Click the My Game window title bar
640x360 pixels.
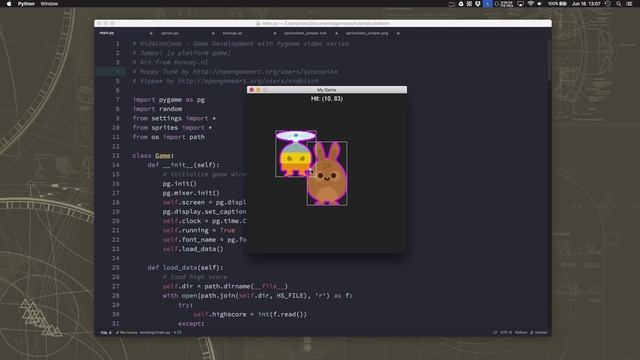pos(327,90)
